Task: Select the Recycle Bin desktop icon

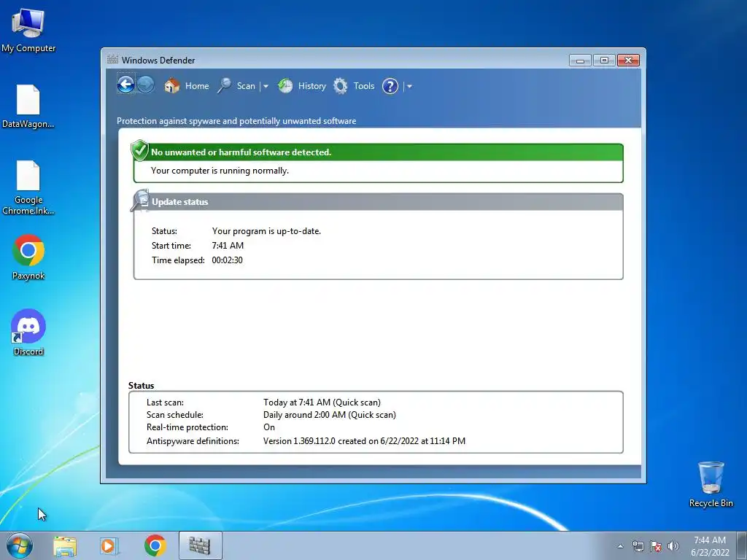Action: 711,484
